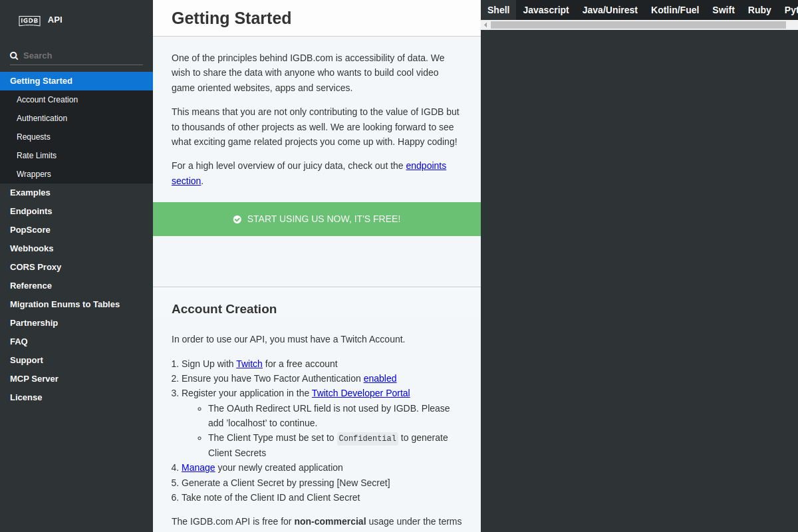798x532 pixels.
Task: Switch to the Ruby code tab
Action: point(759,10)
